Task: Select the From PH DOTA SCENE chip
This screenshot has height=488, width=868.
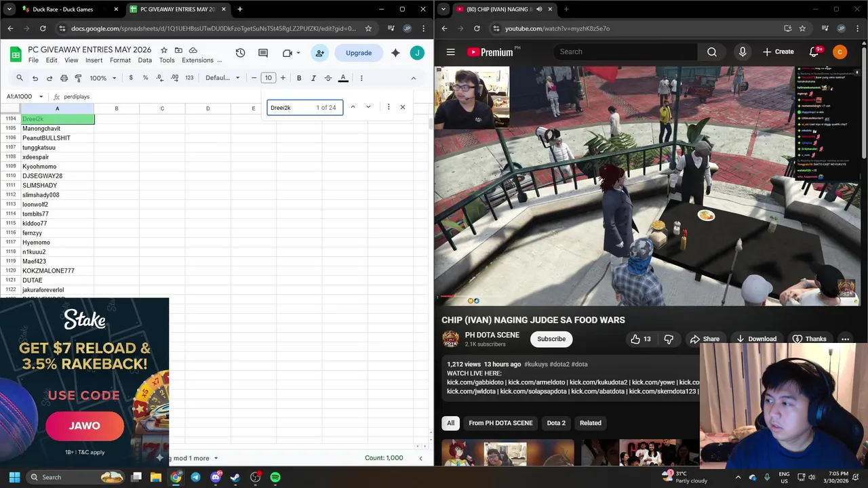Action: (x=500, y=423)
